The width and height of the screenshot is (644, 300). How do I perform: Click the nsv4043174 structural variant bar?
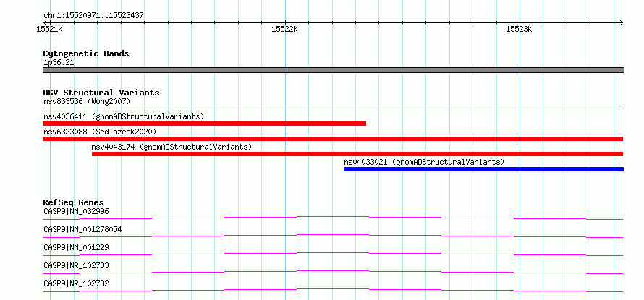[357, 154]
